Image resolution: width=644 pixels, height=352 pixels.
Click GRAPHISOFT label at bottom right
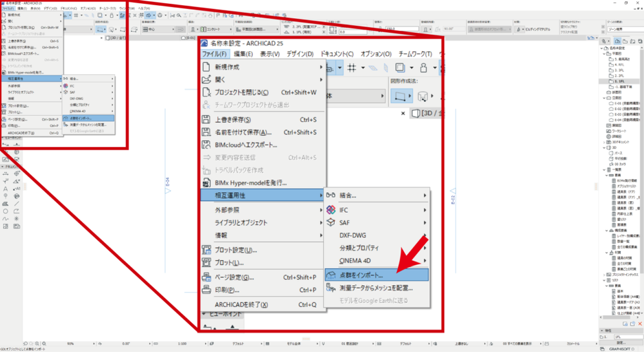pos(619,349)
